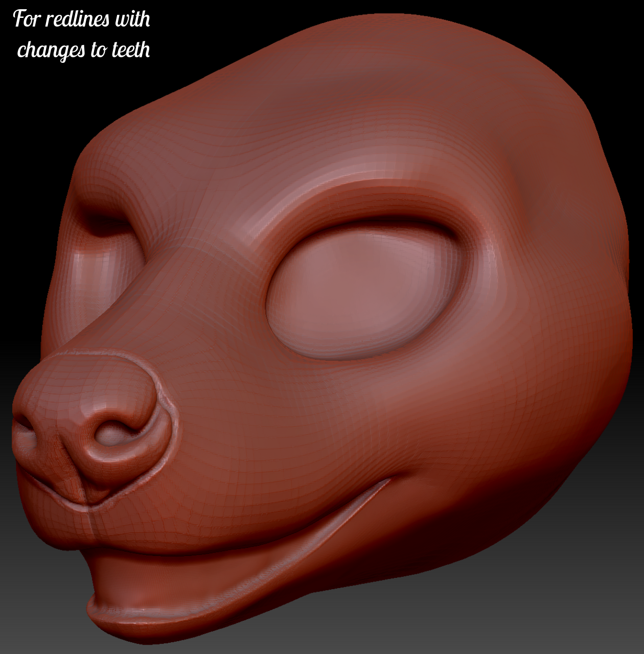Click the "changes to teeth" caption line
644x654 pixels.
tap(84, 50)
